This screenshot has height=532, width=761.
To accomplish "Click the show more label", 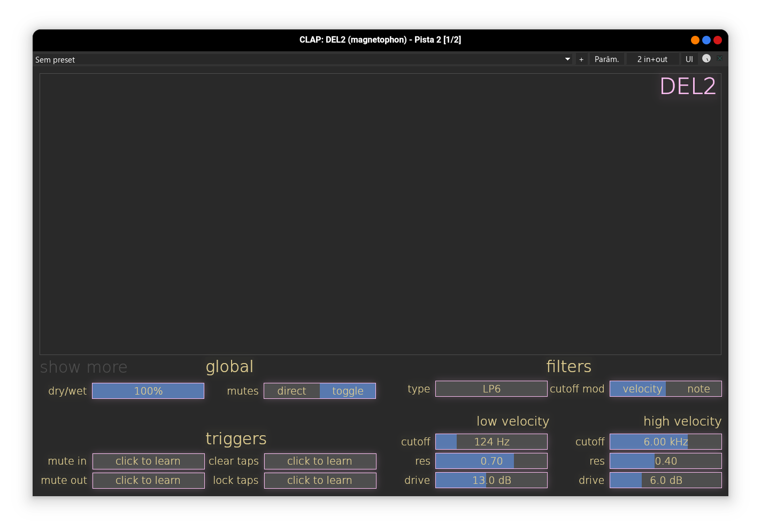I will [x=84, y=367].
